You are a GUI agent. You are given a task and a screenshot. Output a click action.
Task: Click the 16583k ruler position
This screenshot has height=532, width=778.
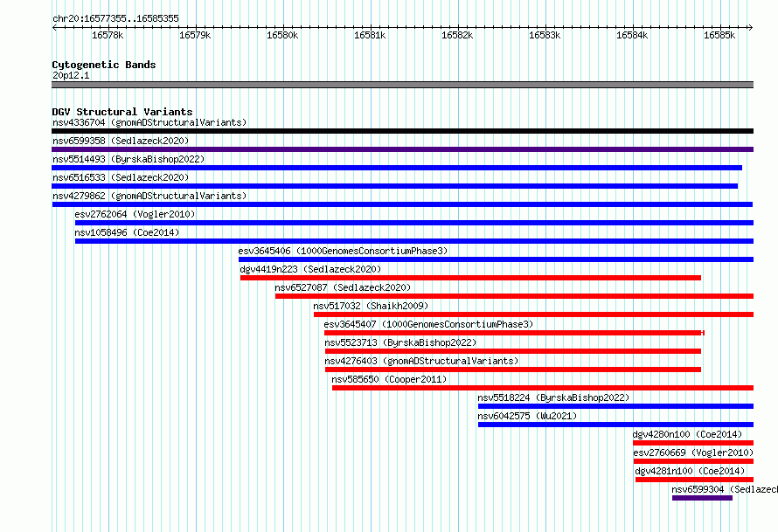(x=545, y=35)
